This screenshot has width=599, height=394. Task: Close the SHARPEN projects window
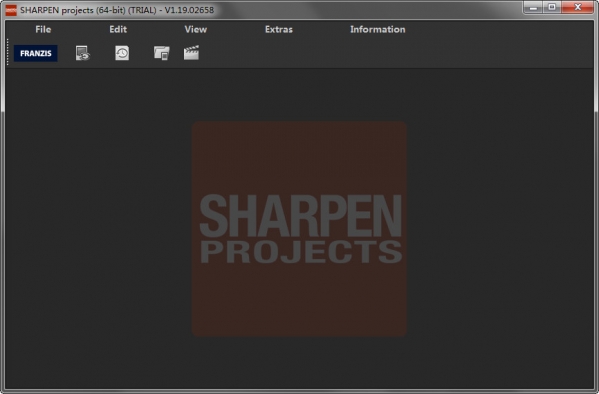click(x=578, y=7)
